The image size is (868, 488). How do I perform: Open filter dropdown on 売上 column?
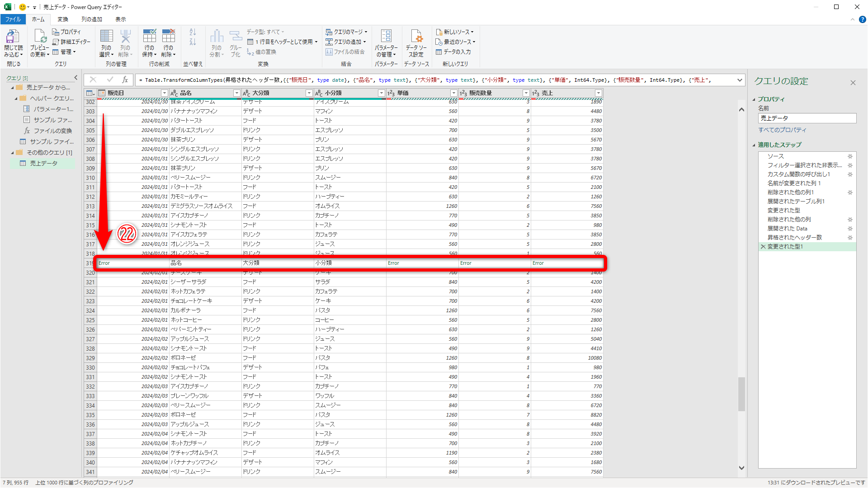(x=598, y=93)
